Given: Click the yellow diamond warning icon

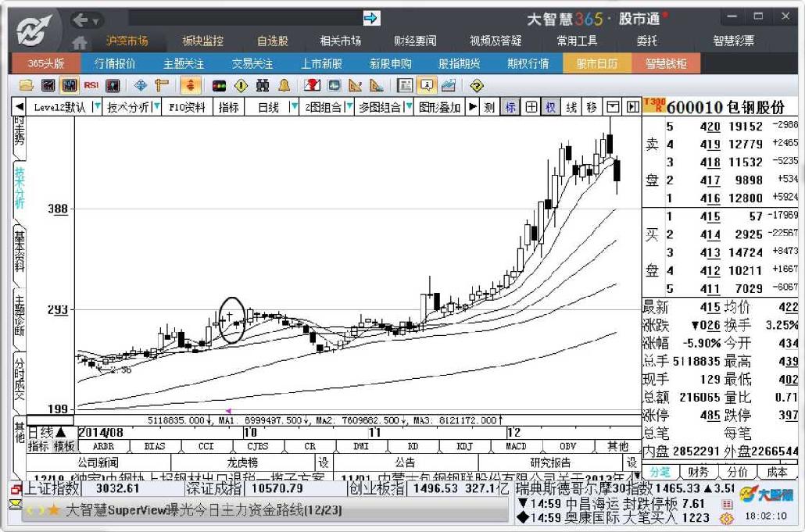Looking at the screenshot, I should point(241,86).
